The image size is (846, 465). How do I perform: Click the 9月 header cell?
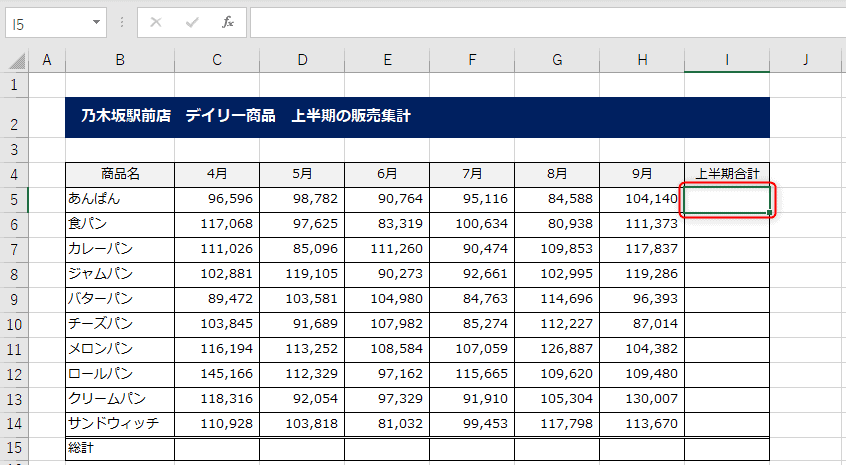pos(642,174)
